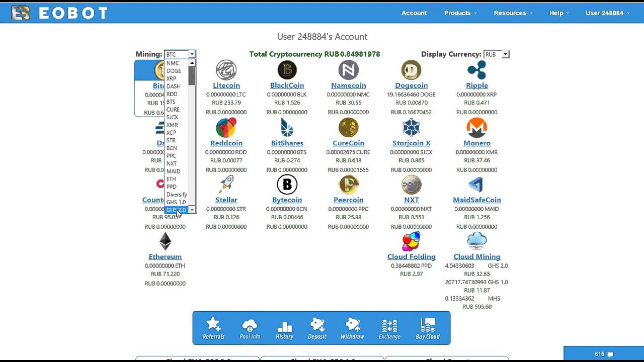Select XMR in the mining list
Image resolution: width=644 pixels, height=362 pixels.
coord(177,125)
